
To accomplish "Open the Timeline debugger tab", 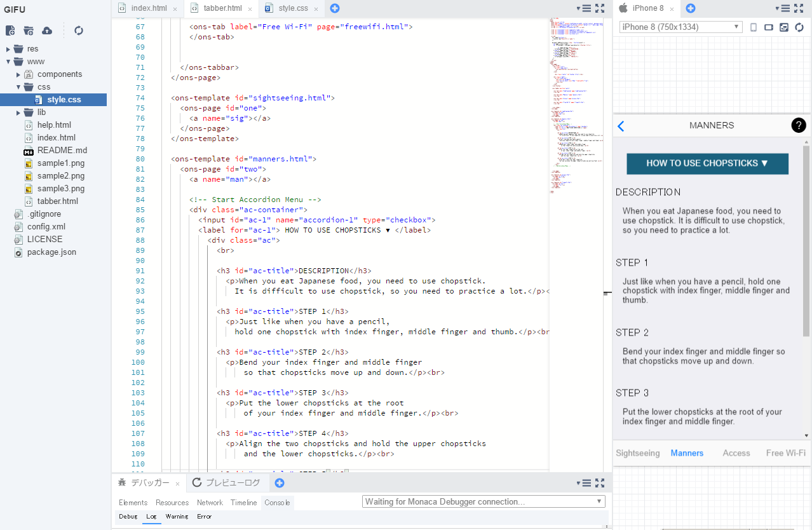I will (x=244, y=503).
